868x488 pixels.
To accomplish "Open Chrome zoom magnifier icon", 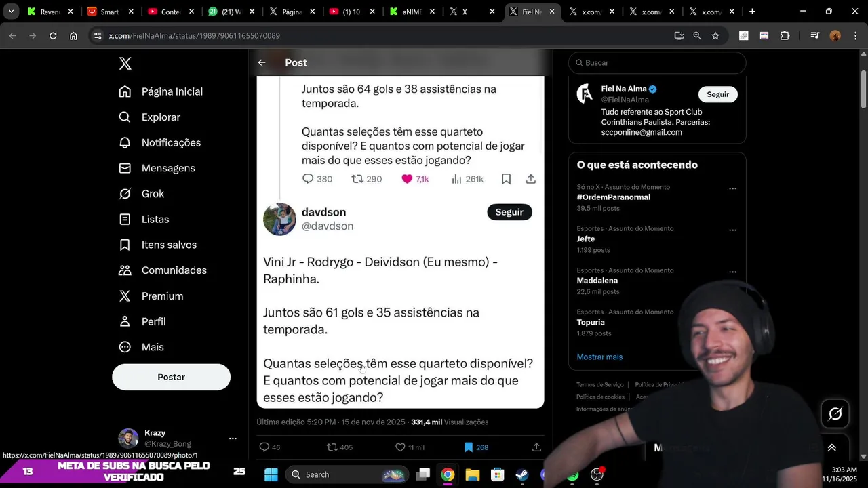I will pyautogui.click(x=697, y=36).
